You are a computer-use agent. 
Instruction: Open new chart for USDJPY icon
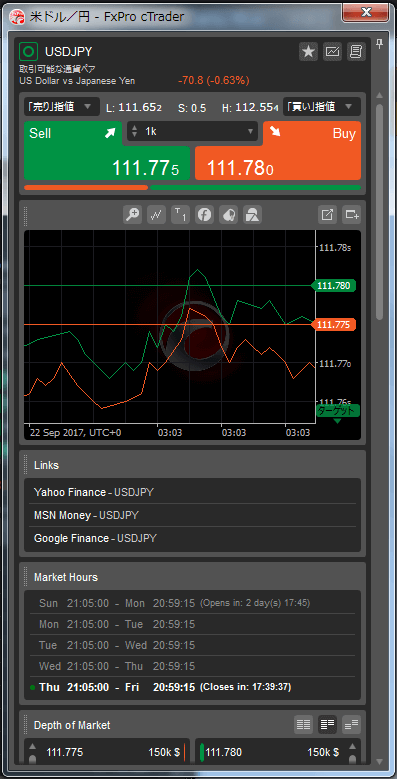(332, 51)
